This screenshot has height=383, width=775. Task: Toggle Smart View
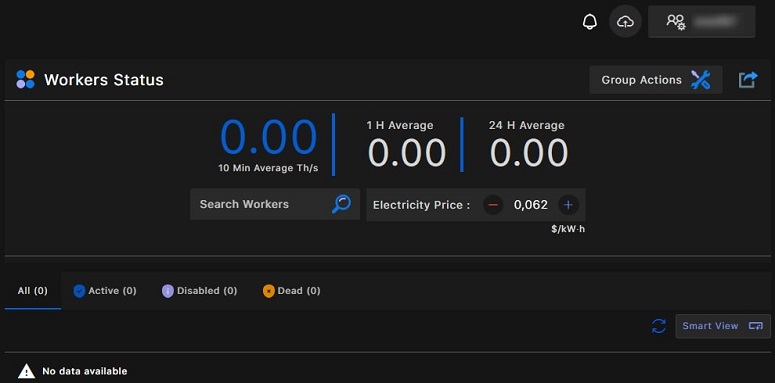(723, 326)
